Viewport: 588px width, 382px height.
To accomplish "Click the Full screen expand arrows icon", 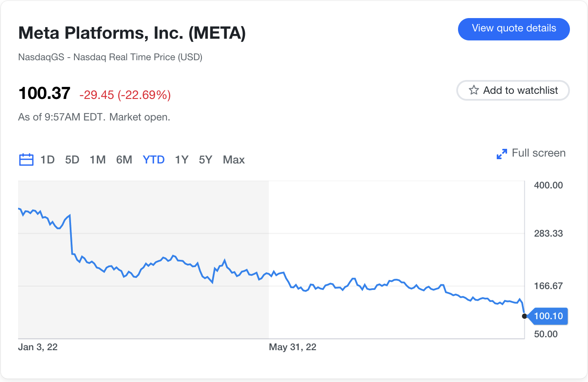I will [x=501, y=154].
